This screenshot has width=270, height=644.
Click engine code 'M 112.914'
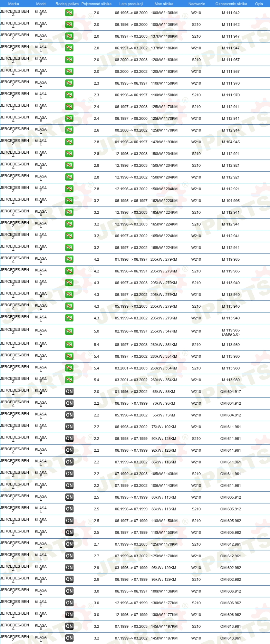point(231,130)
